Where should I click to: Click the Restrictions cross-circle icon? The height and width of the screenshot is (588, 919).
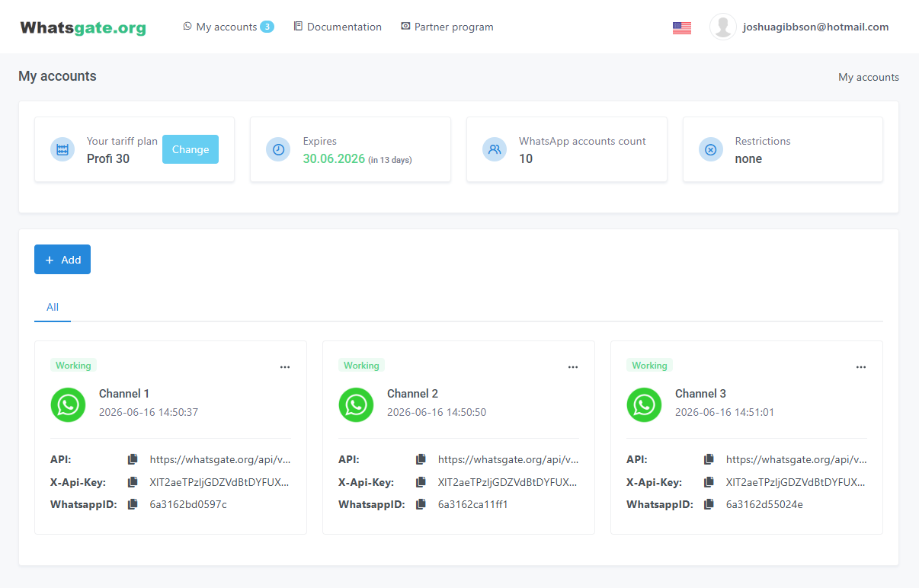click(711, 149)
